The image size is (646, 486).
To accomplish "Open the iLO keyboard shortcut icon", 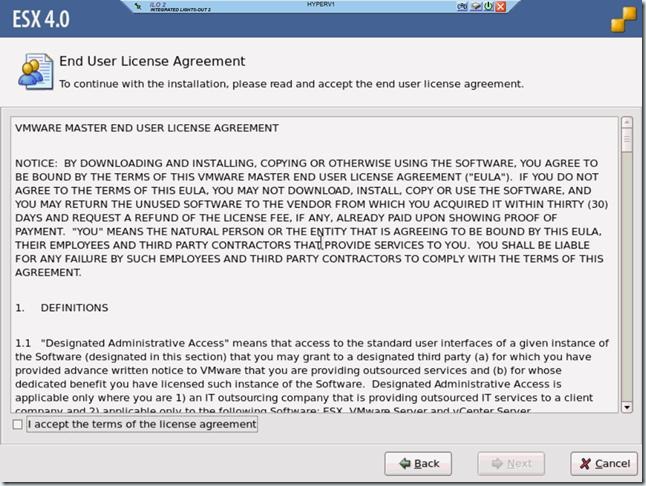I will [x=462, y=6].
